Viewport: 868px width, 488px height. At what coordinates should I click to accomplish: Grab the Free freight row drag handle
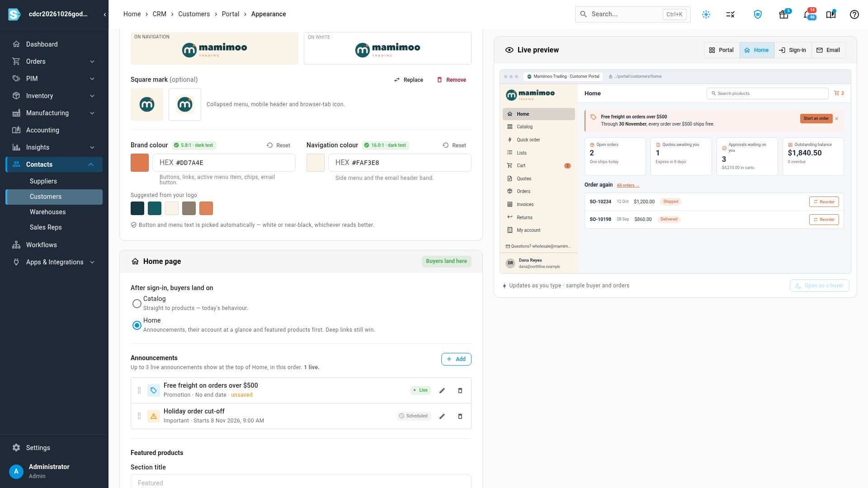click(x=139, y=390)
